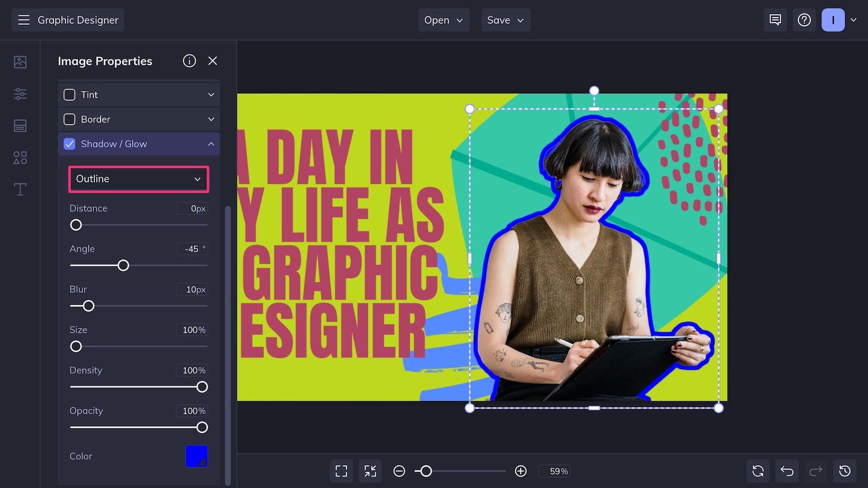
Task: Open the Graphics shapes sidebar icon
Action: 20,158
